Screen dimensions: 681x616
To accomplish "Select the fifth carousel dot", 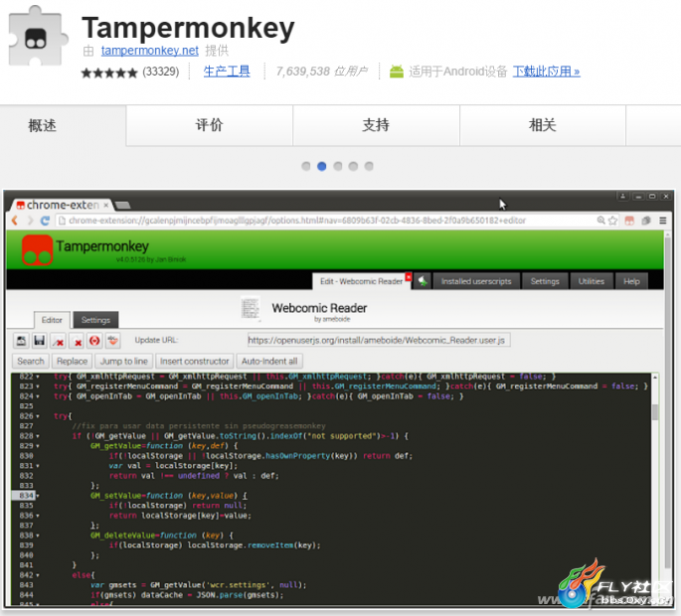I will click(369, 166).
